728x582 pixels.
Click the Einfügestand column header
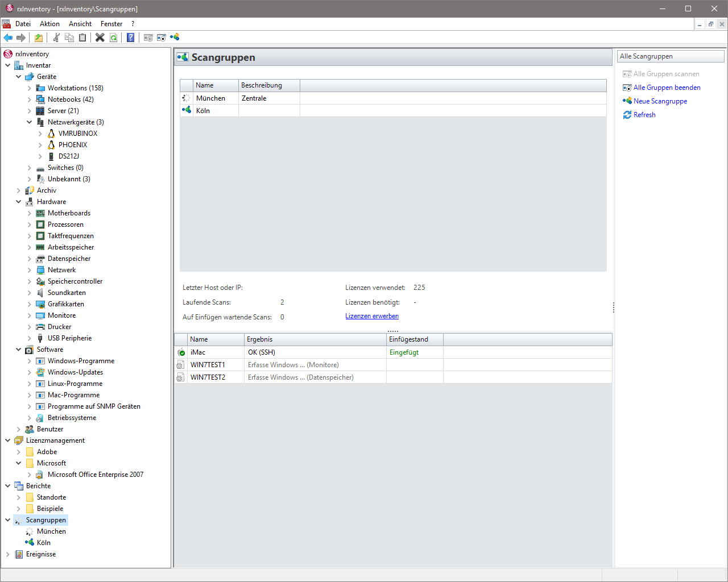(415, 339)
